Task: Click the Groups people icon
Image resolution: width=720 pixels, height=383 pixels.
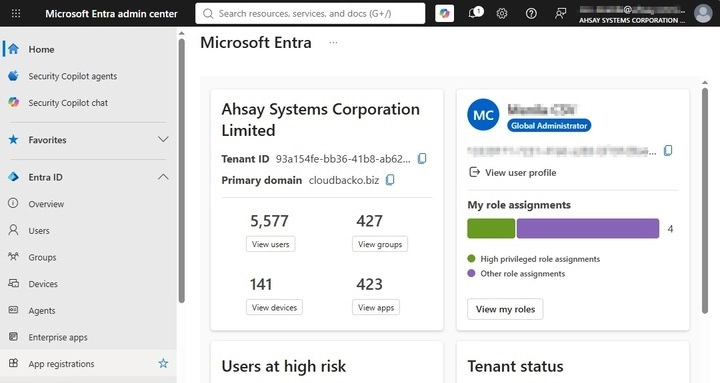Action: coord(13,256)
